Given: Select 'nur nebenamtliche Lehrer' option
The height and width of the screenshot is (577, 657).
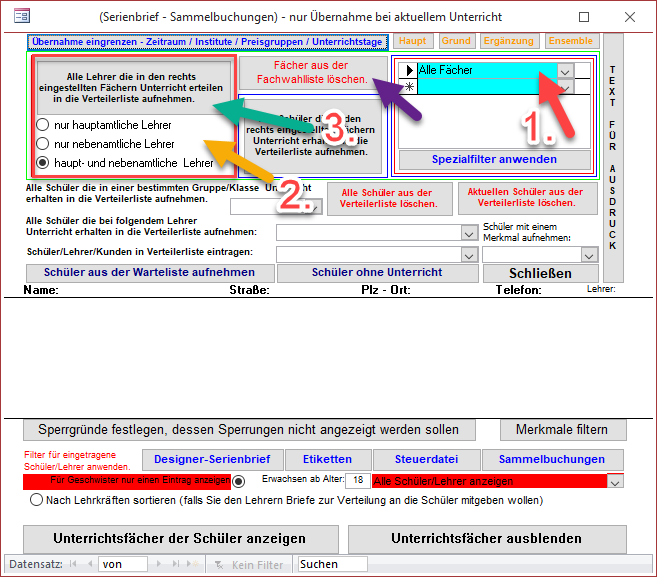Looking at the screenshot, I should [x=43, y=144].
